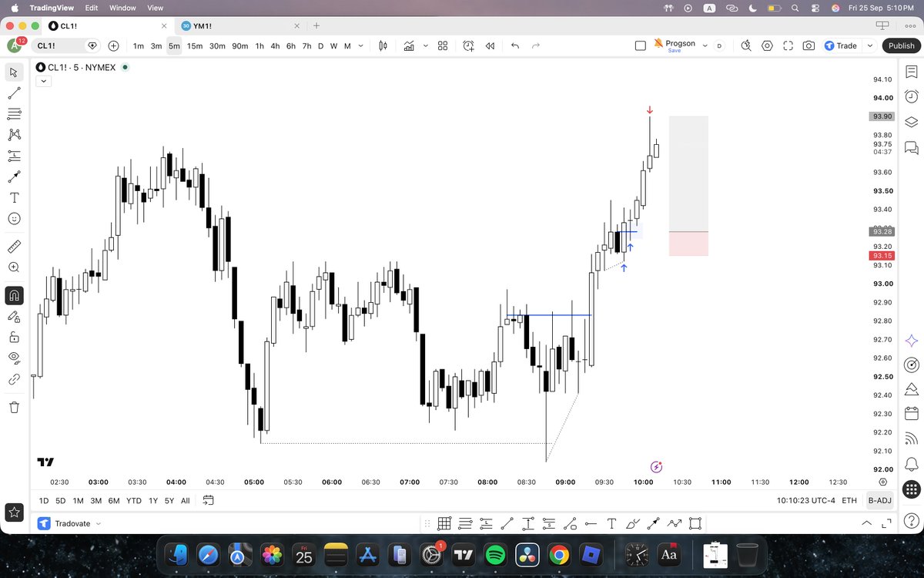The height and width of the screenshot is (578, 924).
Task: Remove drawings with the trash icon
Action: (14, 407)
